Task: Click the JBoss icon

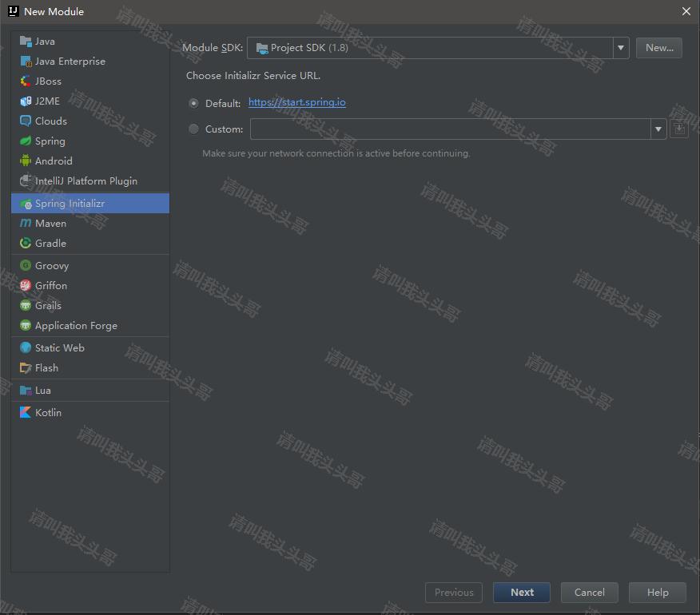Action: pos(26,81)
